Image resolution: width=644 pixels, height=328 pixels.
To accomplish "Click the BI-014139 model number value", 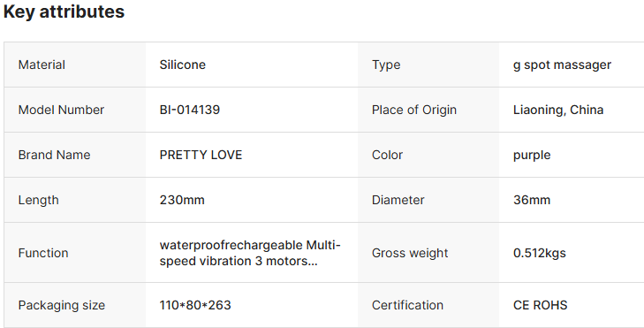I will click(x=190, y=110).
